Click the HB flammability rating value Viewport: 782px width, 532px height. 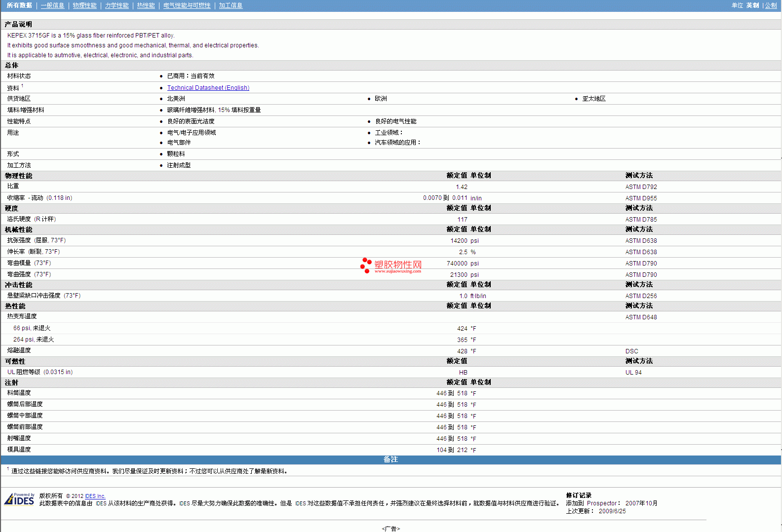pyautogui.click(x=463, y=373)
